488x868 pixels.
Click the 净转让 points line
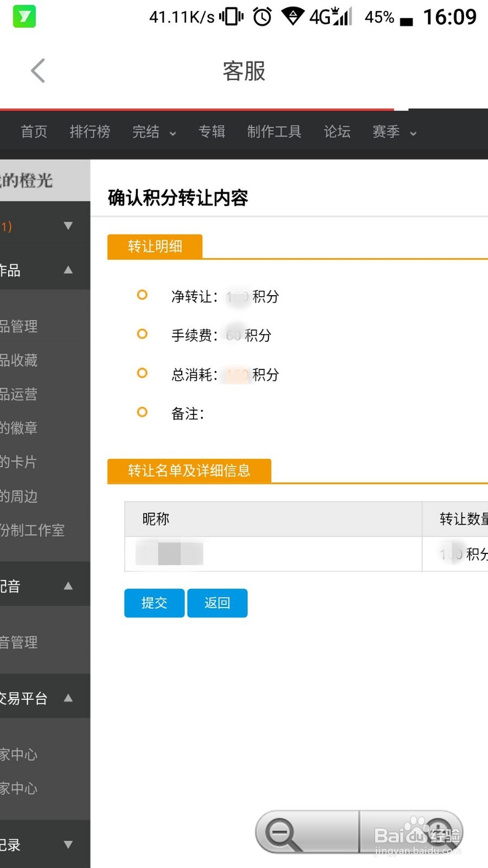point(225,297)
